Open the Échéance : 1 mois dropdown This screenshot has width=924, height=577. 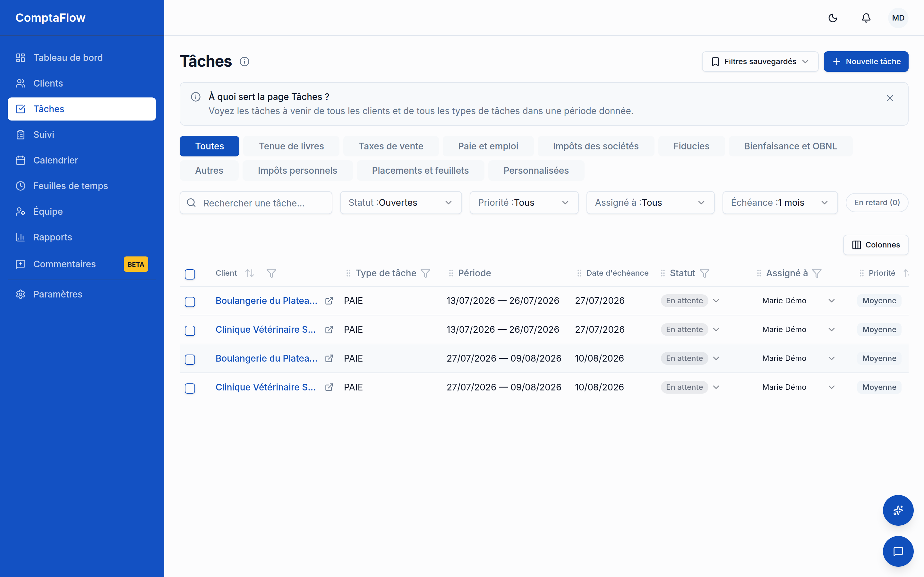click(780, 203)
